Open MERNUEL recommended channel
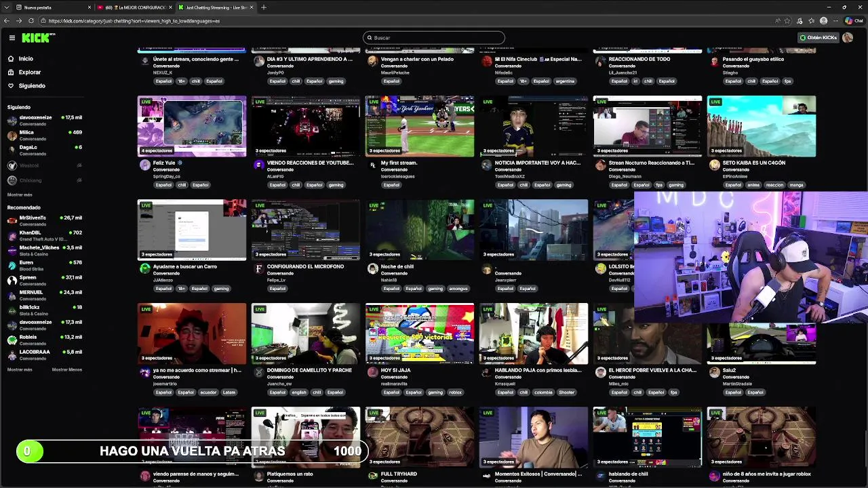 coord(44,295)
